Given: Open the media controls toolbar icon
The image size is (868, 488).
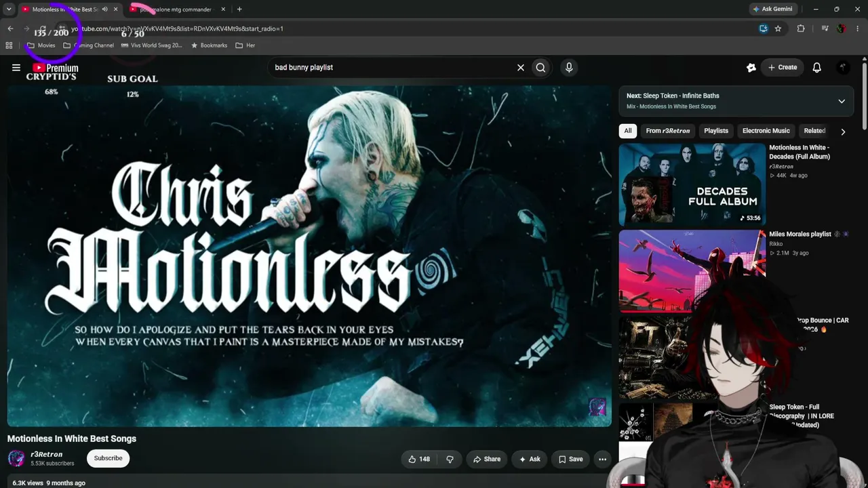Looking at the screenshot, I should (825, 28).
